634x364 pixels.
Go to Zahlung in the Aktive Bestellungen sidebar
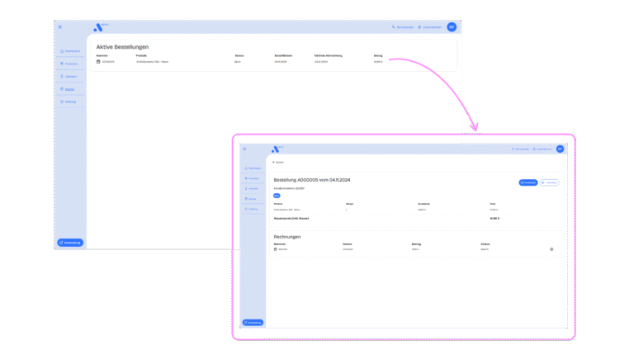pyautogui.click(x=70, y=102)
